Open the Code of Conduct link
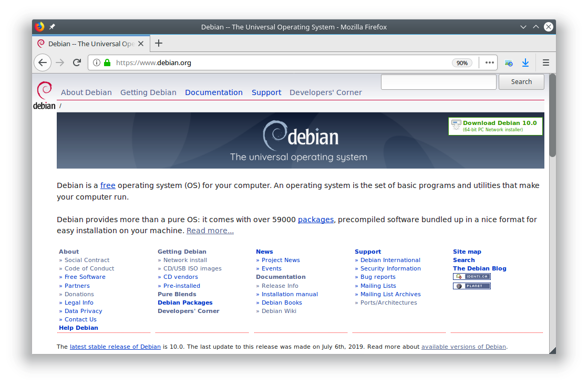The height and width of the screenshot is (386, 588). tap(89, 268)
